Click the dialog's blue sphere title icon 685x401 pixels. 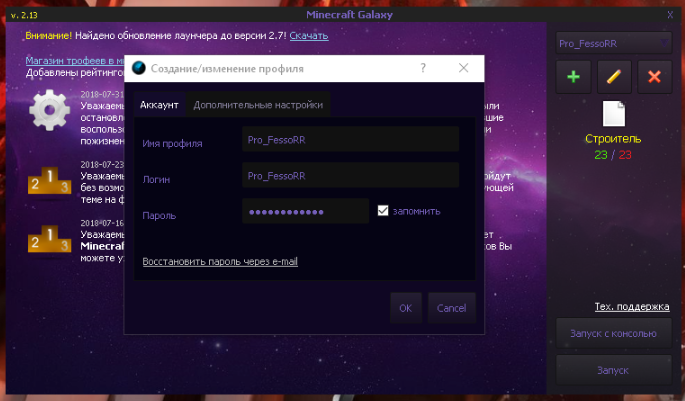[x=138, y=68]
